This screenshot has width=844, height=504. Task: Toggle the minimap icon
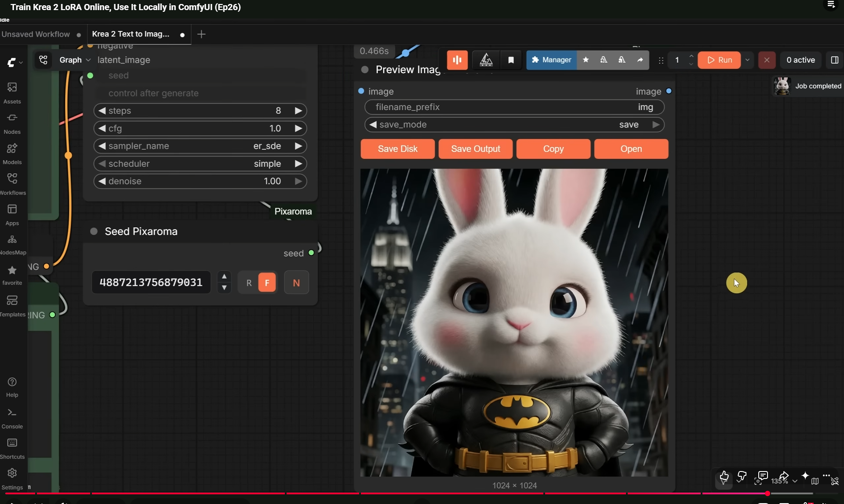tap(815, 481)
